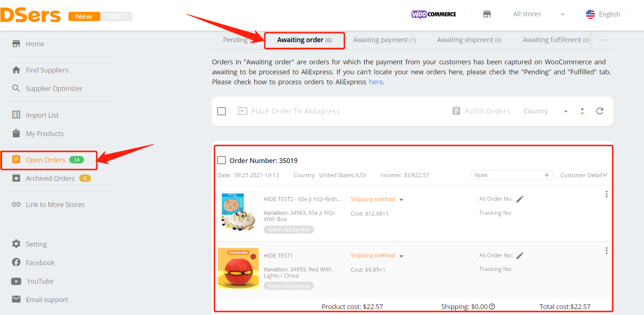Switch to Awaiting fulfillment tab

point(556,40)
